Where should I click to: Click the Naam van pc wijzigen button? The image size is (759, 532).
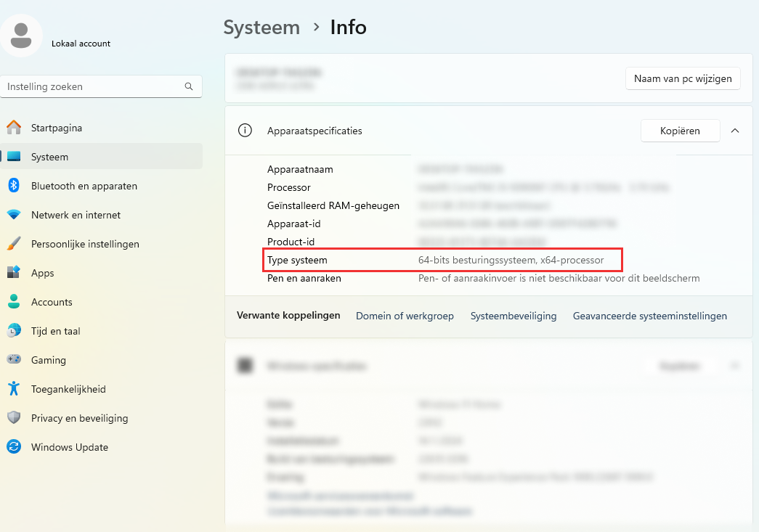683,78
